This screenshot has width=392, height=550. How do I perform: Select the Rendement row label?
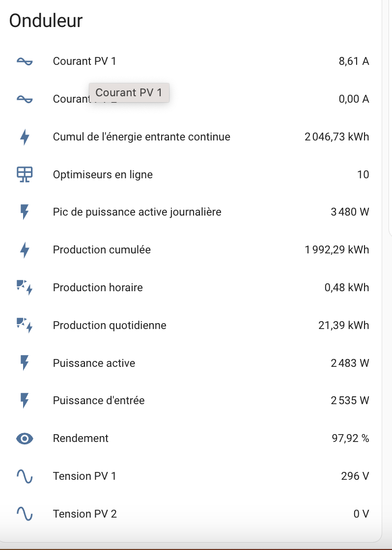(x=81, y=439)
